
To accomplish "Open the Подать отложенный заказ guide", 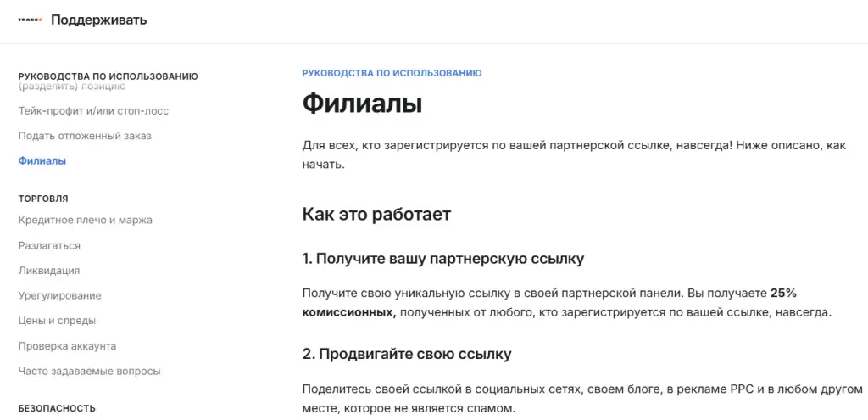I will click(85, 136).
